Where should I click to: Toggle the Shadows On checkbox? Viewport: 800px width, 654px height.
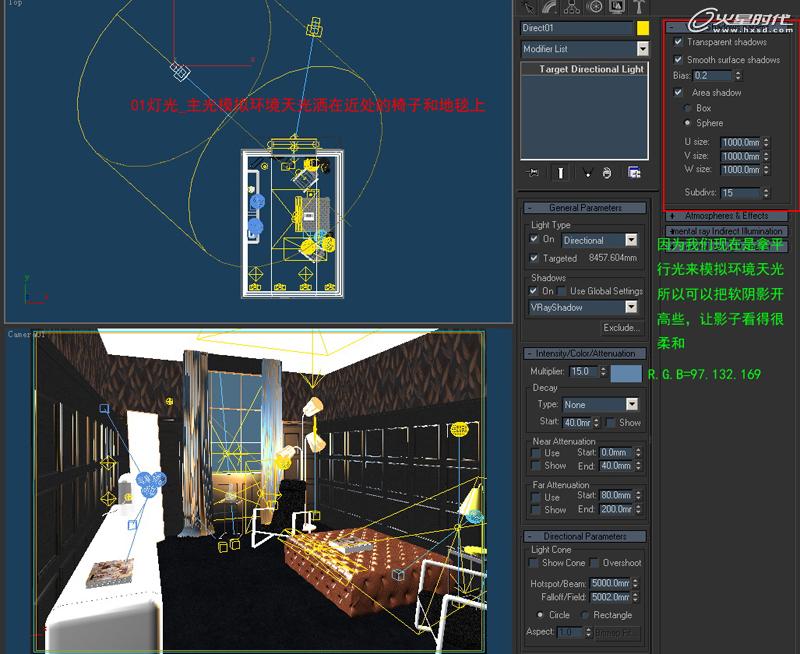pyautogui.click(x=534, y=291)
